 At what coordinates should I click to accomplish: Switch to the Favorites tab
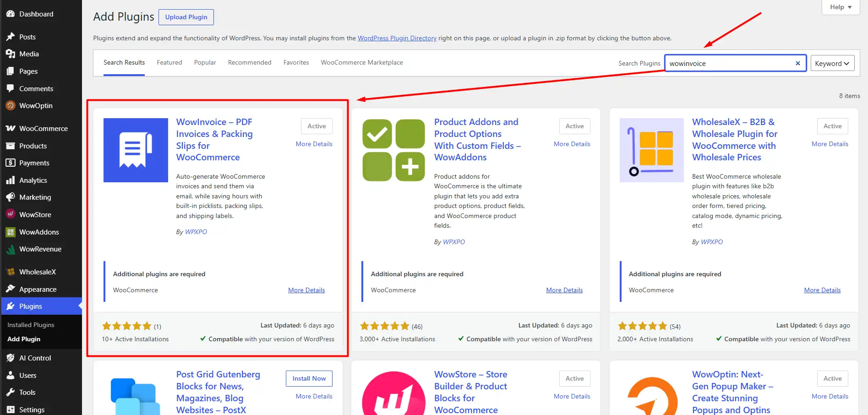click(x=296, y=63)
